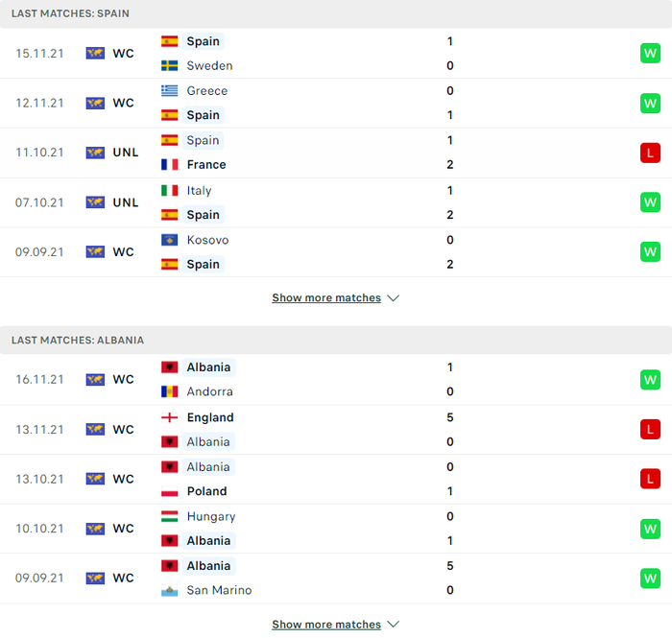Screen dimensions: 672x638
Task: Click the green W badge for Spain vs Sweden
Action: (x=650, y=54)
